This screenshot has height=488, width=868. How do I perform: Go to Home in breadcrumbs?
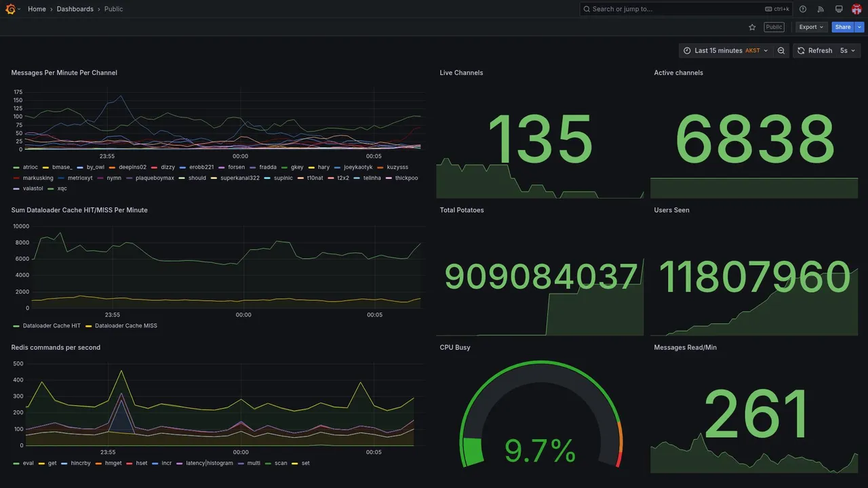point(37,9)
